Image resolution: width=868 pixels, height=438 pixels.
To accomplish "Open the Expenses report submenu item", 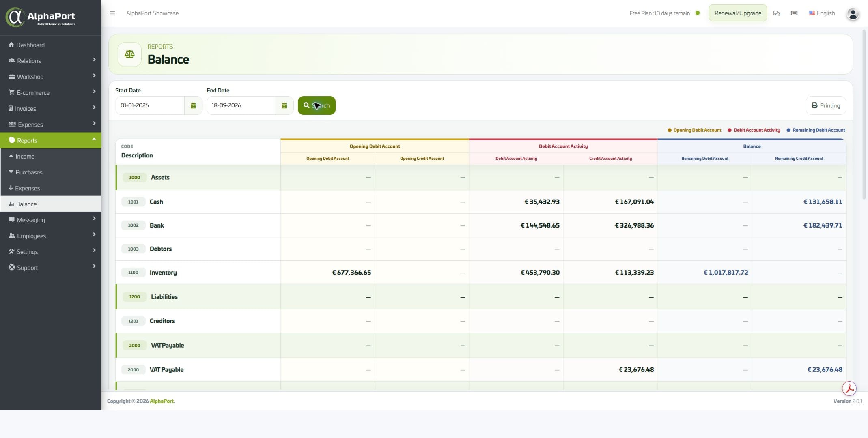I will [x=51, y=188].
